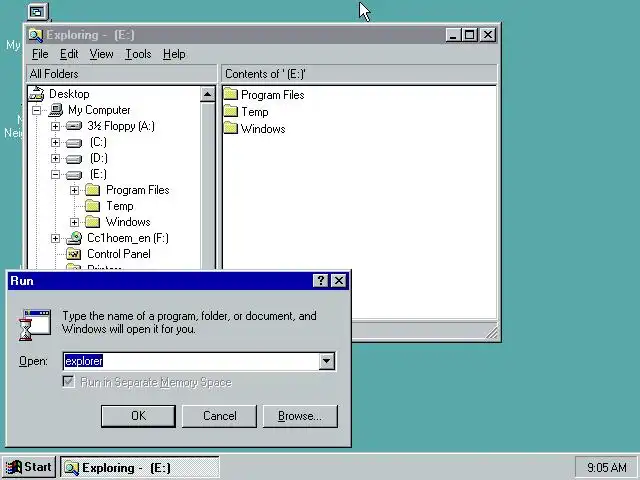Click OK in the Run dialog

pyautogui.click(x=138, y=416)
